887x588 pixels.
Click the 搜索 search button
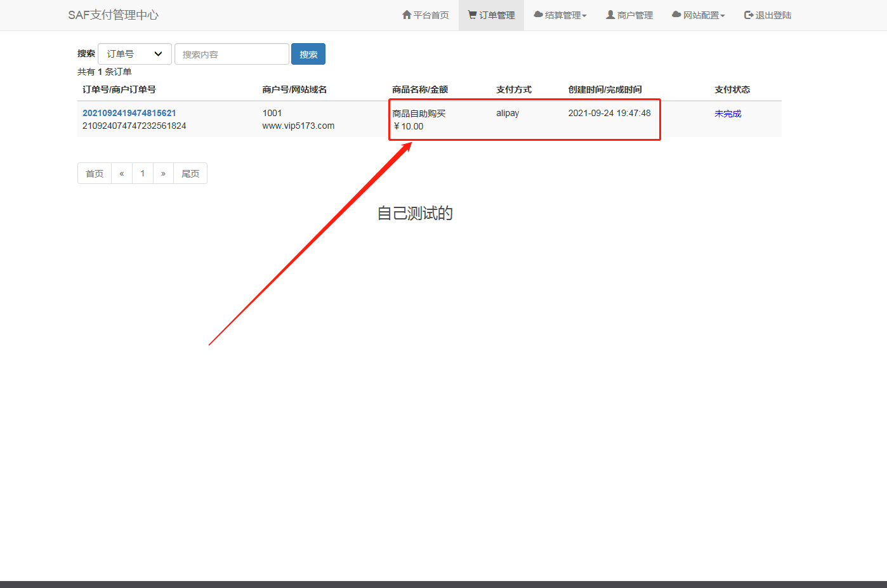(308, 54)
